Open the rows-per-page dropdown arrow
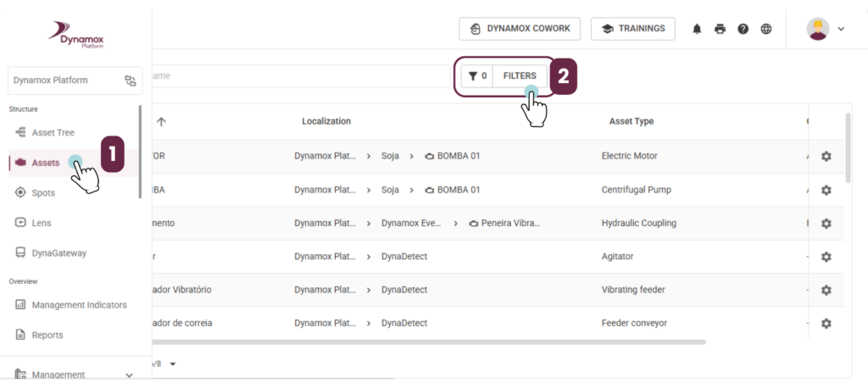 point(173,363)
